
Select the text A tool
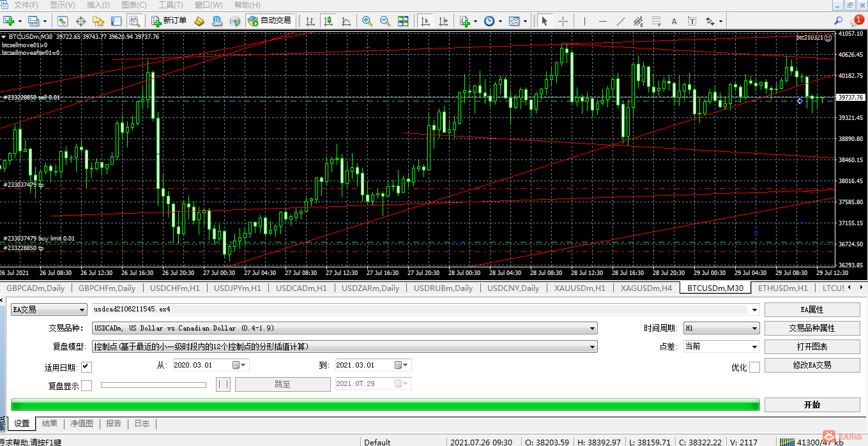click(674, 21)
